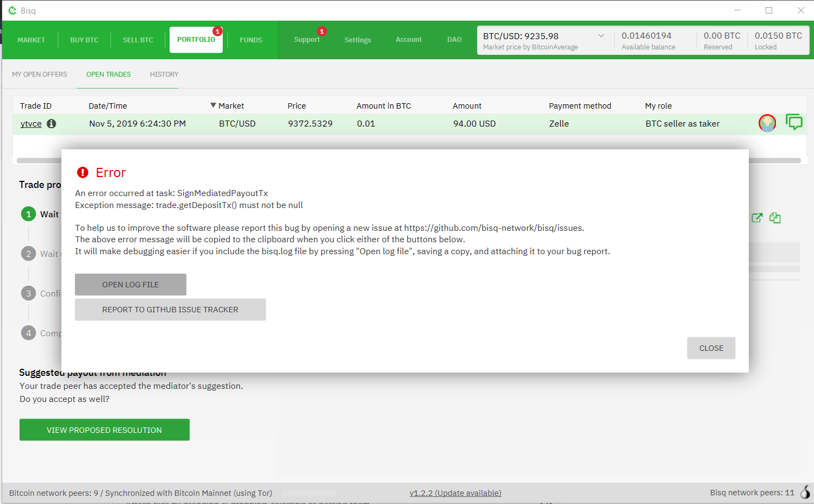Screen dimensions: 814x504
Task: Click the 0.00 BTC reserved balance
Action: click(x=722, y=36)
